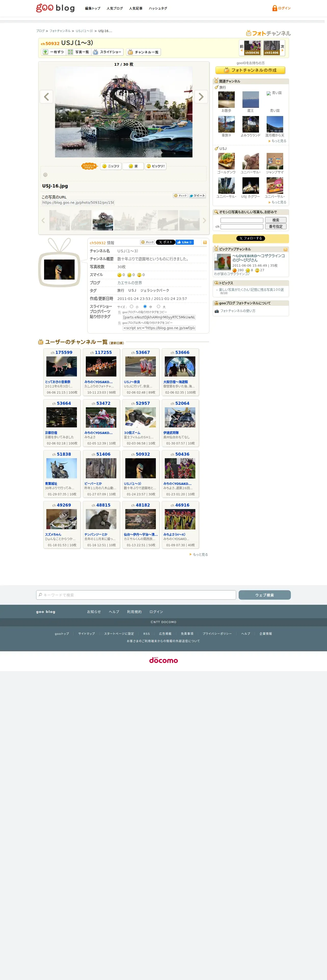The width and height of the screenshot is (327, 980).
Task: Click the フォトチャンネルの作成 button
Action: click(x=250, y=70)
